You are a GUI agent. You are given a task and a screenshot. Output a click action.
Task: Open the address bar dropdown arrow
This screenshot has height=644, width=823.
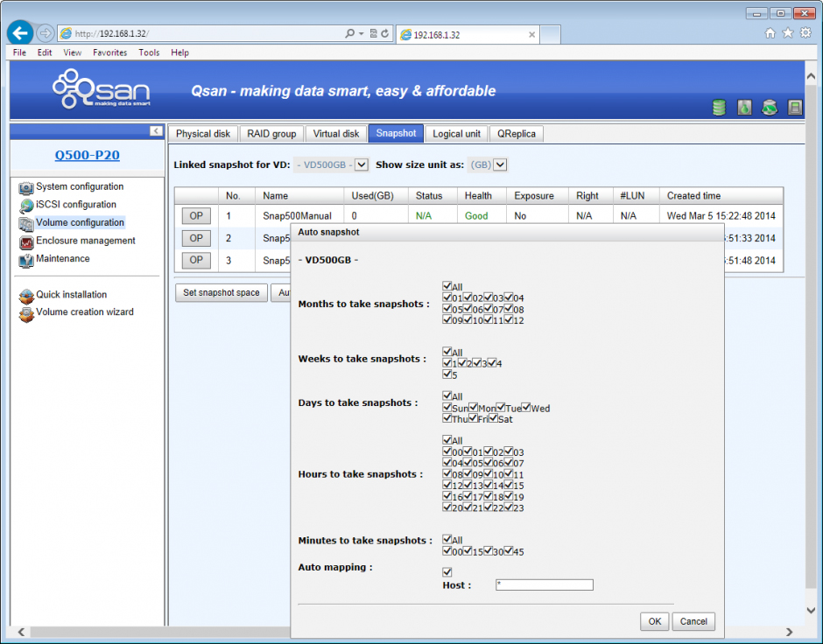(x=362, y=33)
